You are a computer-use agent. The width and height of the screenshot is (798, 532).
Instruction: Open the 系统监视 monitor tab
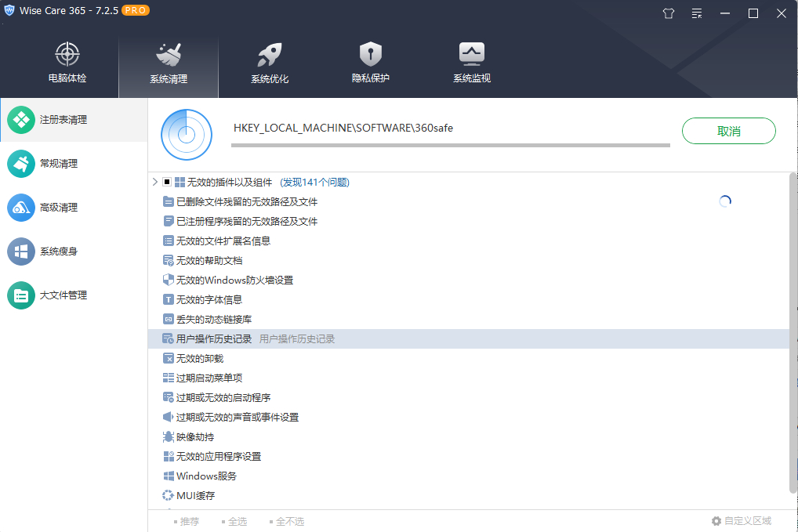[x=472, y=63]
